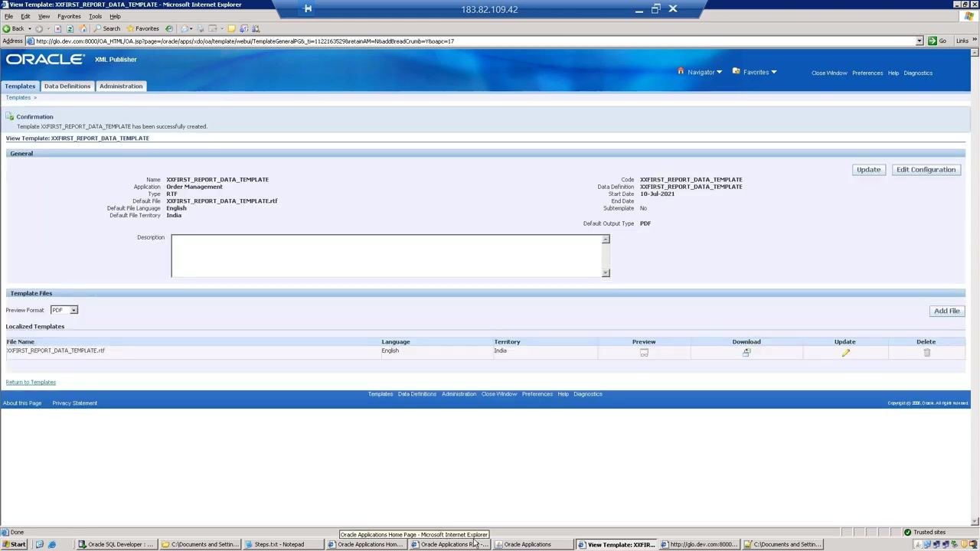Click Show Desktop quick launch icon
Image resolution: width=980 pixels, height=551 pixels.
click(x=40, y=544)
